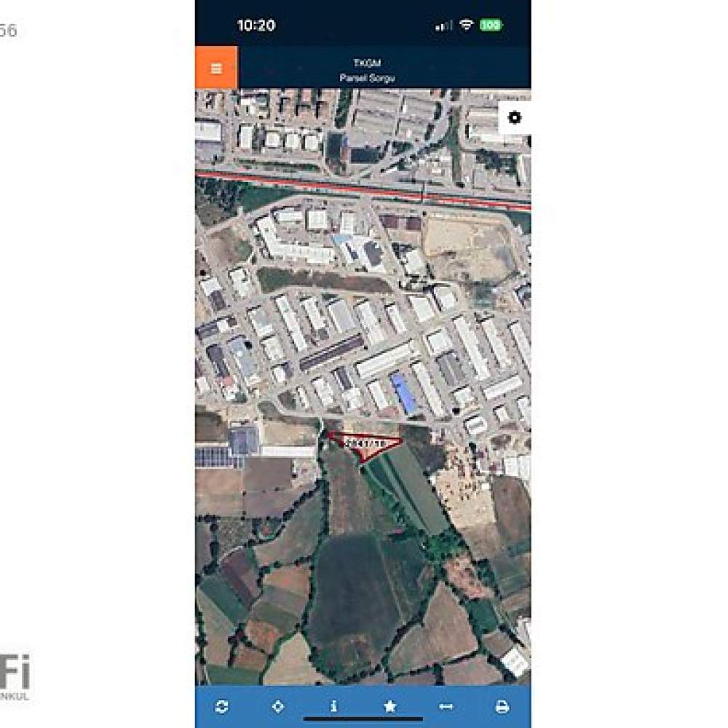Tap the red highway line on the map
Image resolution: width=728 pixels, height=728 pixels.
pyautogui.click(x=363, y=189)
